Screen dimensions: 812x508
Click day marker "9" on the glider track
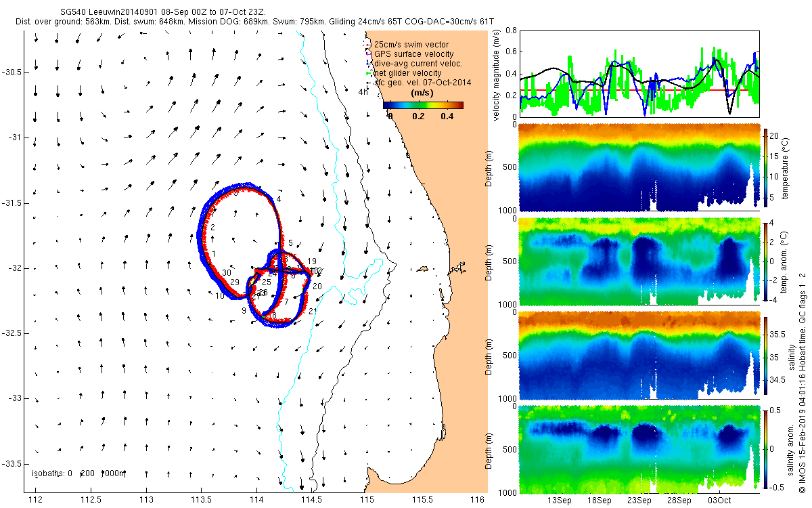[244, 310]
